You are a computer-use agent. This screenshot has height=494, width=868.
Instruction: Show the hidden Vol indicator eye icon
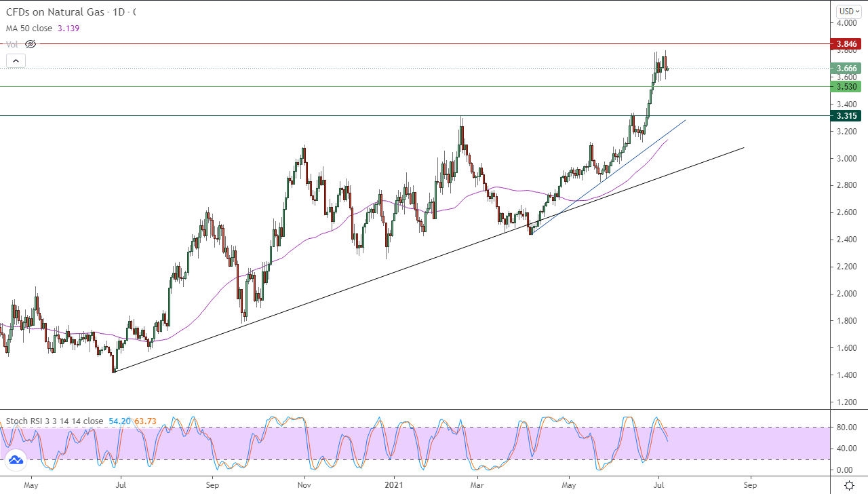(x=30, y=44)
